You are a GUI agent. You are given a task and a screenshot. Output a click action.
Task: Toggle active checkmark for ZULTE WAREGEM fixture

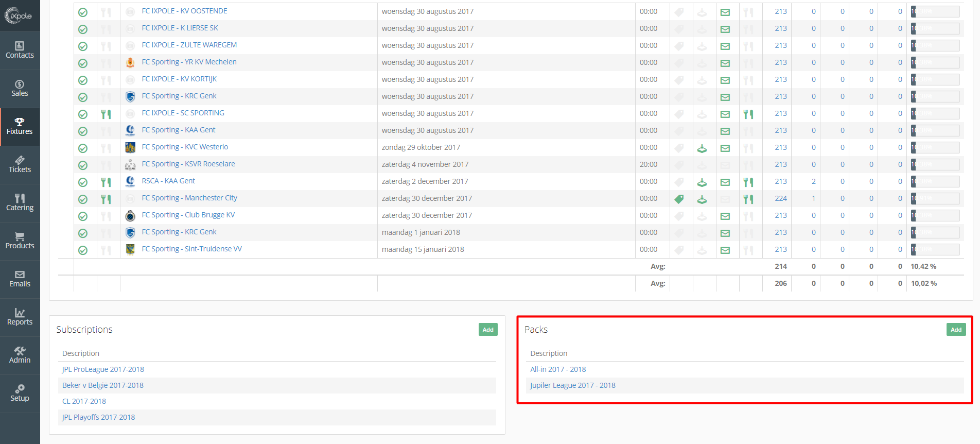(83, 46)
